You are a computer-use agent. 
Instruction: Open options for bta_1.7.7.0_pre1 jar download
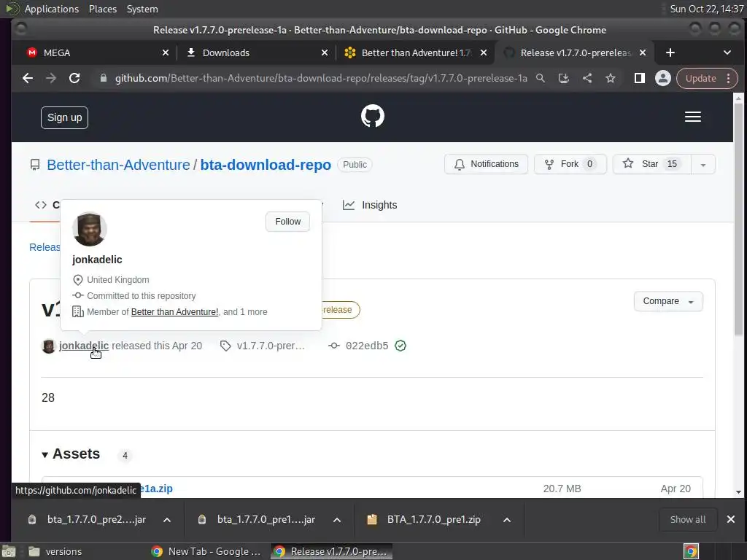click(x=337, y=520)
